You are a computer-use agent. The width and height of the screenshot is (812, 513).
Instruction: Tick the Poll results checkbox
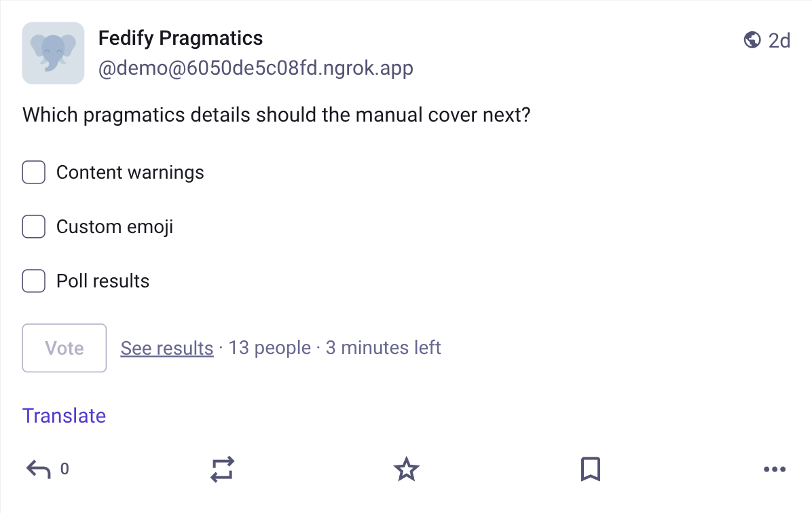click(33, 281)
